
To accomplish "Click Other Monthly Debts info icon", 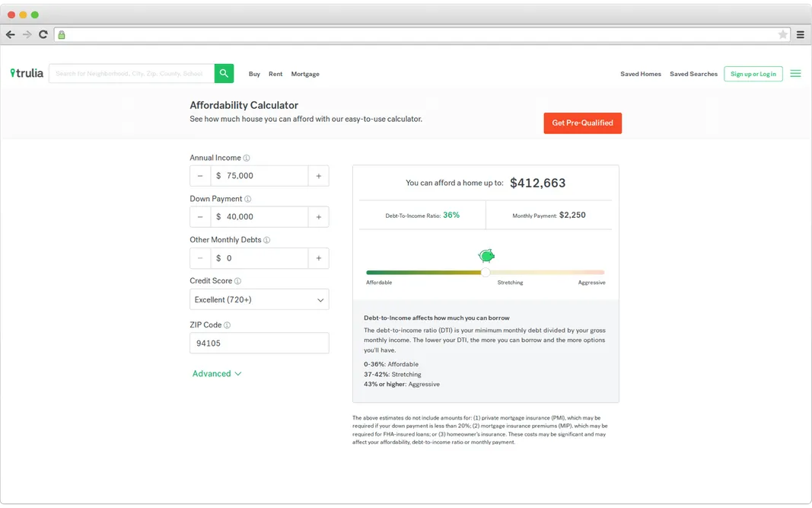I will (266, 240).
